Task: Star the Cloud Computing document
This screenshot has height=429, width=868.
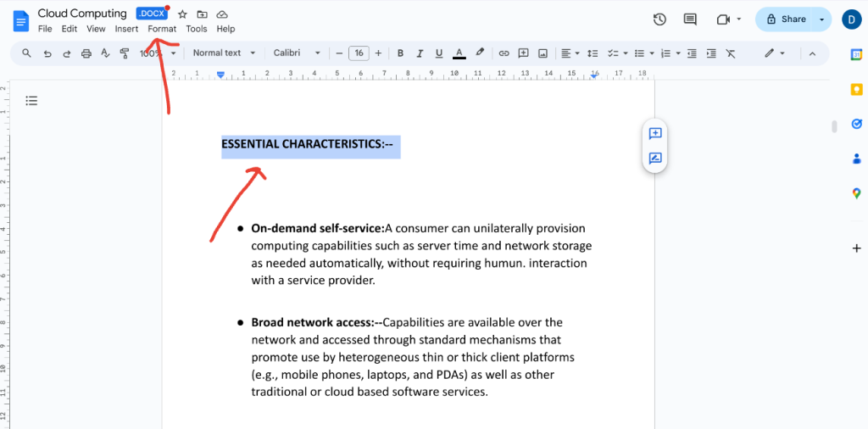Action: pos(182,14)
